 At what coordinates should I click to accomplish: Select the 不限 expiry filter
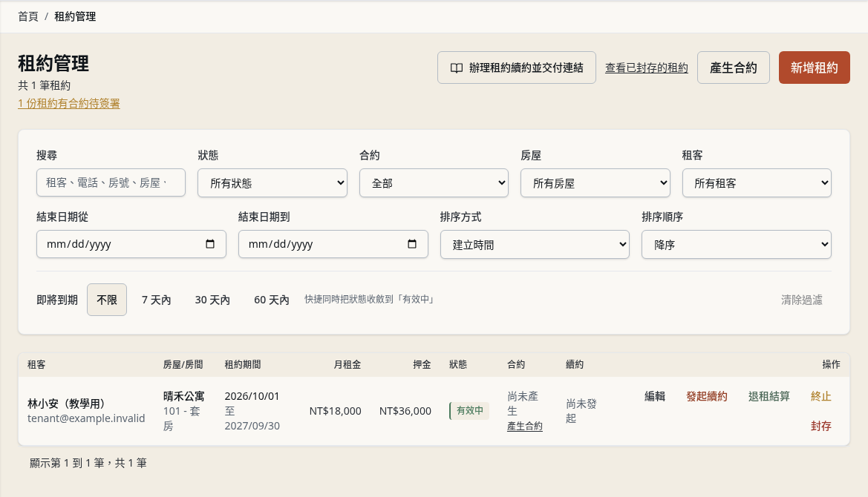click(107, 300)
